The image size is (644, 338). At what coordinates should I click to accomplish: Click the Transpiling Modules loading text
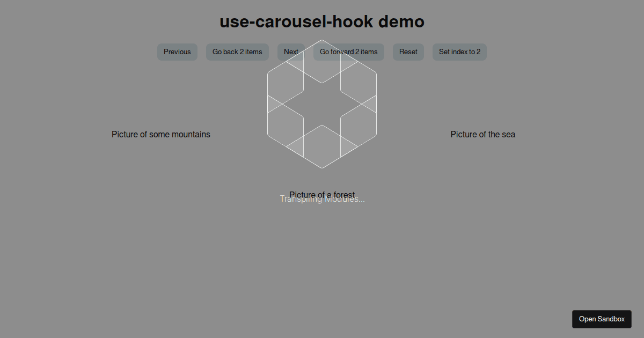(322, 199)
